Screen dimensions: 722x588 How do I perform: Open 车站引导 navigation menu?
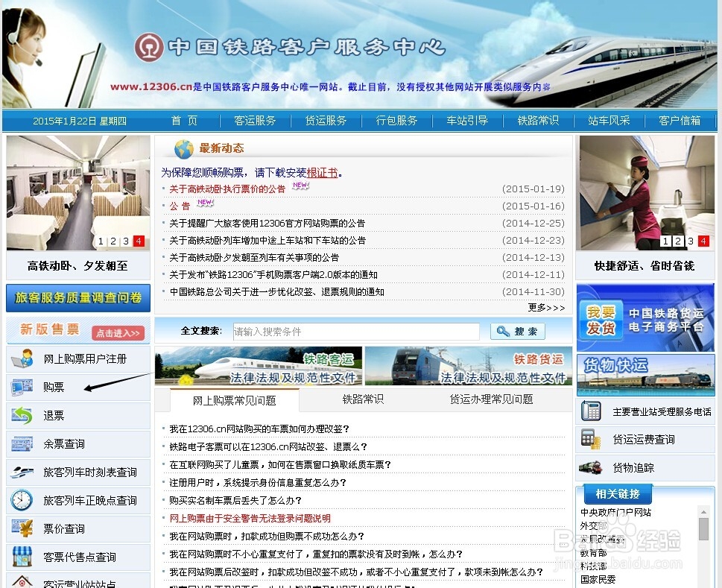click(467, 121)
